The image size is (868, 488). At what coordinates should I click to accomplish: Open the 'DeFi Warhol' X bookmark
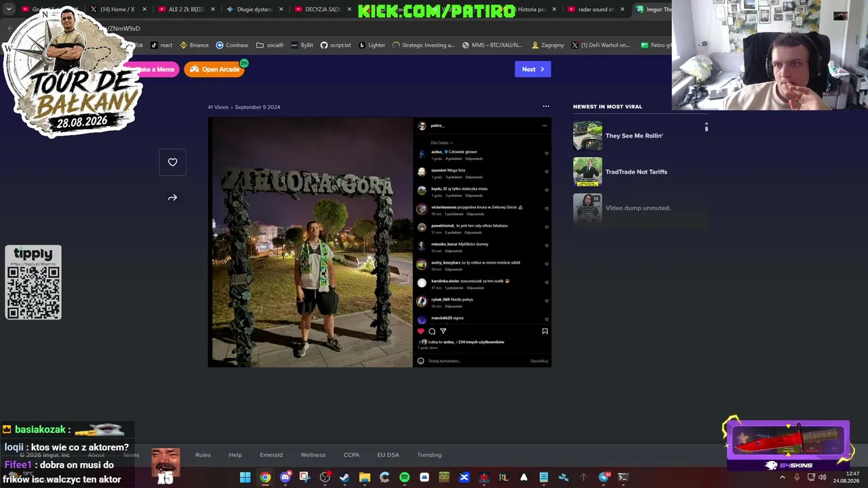[601, 45]
